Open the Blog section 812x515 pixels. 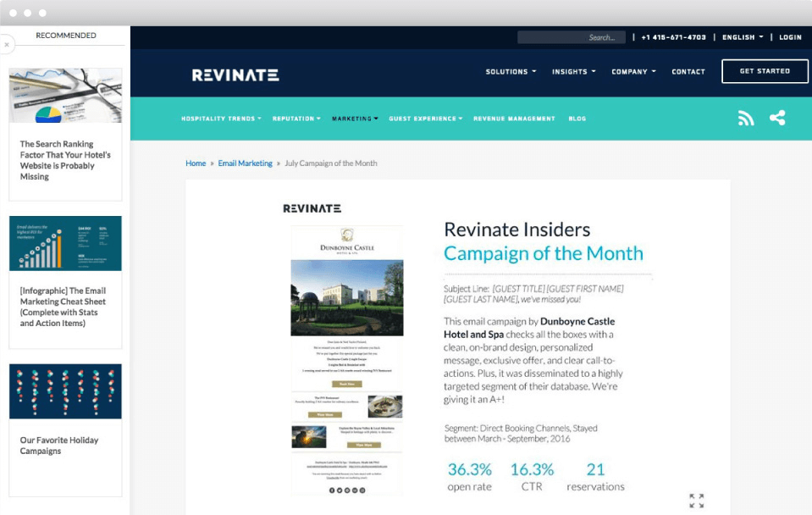pyautogui.click(x=577, y=119)
